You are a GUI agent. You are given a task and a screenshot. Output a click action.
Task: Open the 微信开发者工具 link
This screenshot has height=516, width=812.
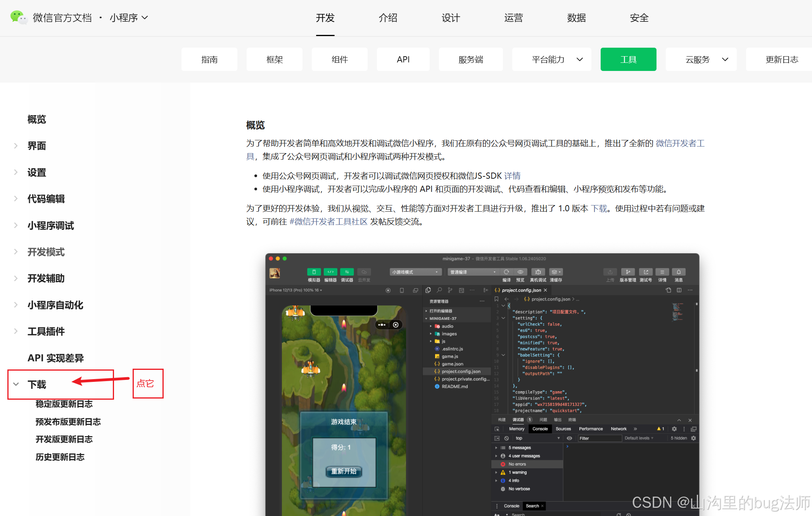tap(680, 143)
